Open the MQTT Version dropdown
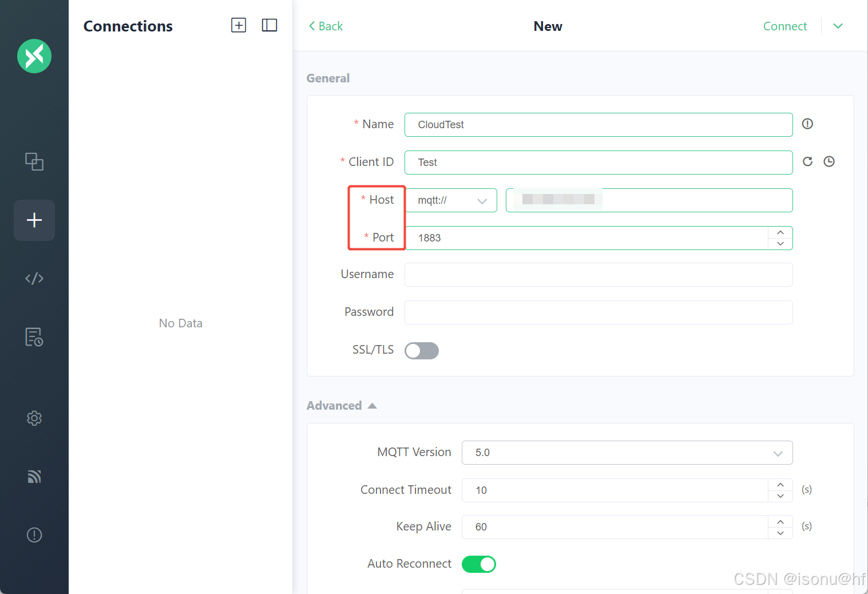This screenshot has width=868, height=594. [627, 453]
